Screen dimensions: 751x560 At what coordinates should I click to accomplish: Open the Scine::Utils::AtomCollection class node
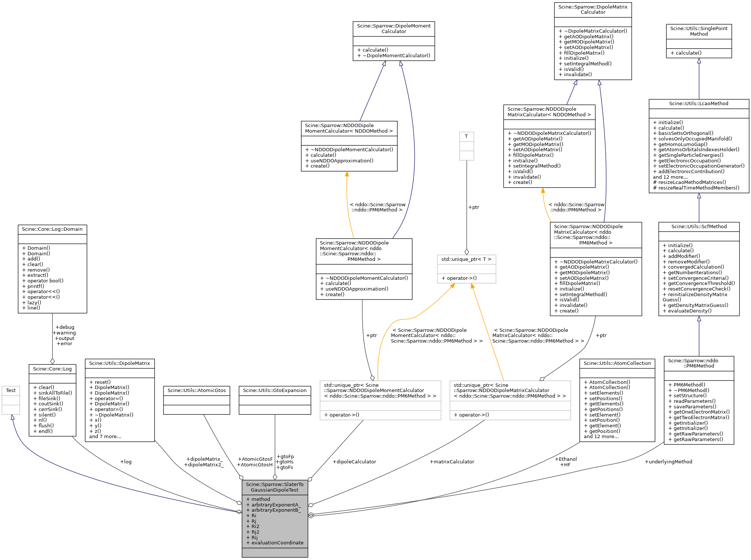[617, 400]
